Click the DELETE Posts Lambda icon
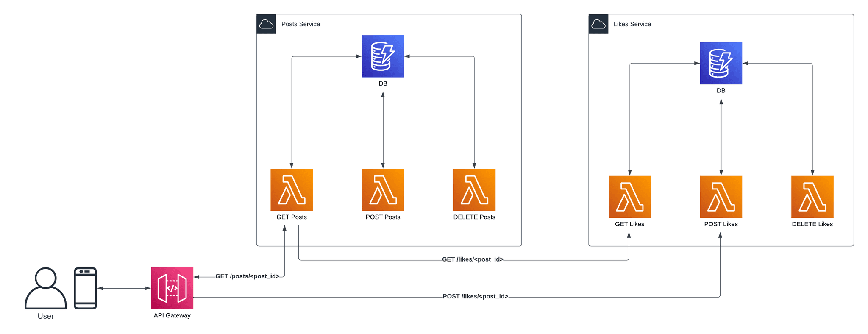868x334 pixels. 474,190
